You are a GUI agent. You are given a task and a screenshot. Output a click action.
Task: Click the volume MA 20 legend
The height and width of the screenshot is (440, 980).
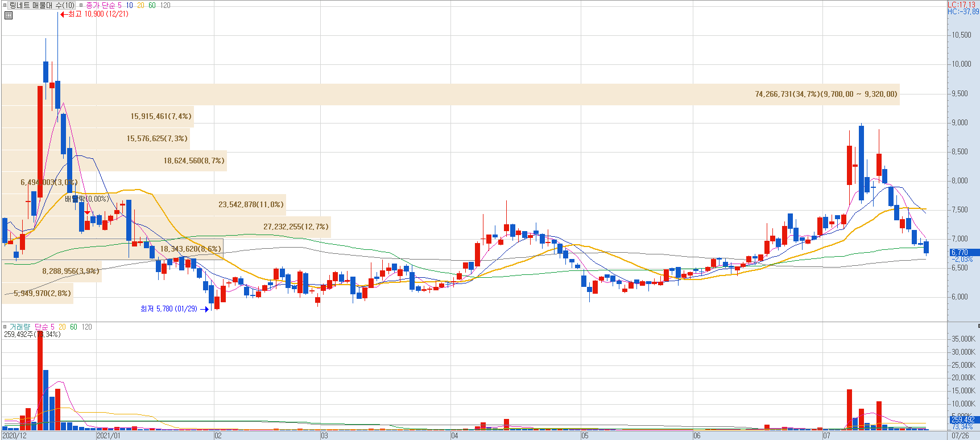click(x=62, y=327)
